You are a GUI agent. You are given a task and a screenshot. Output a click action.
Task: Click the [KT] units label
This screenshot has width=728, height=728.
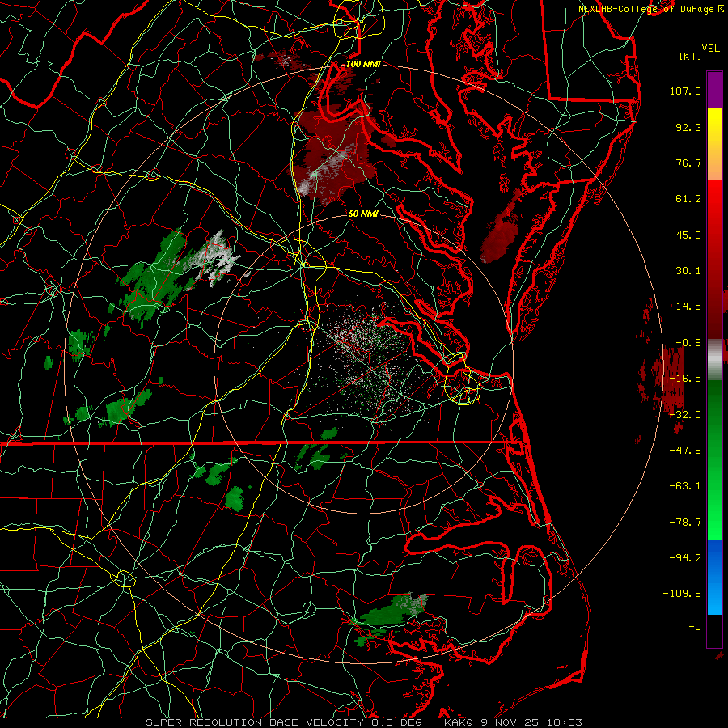(x=690, y=56)
